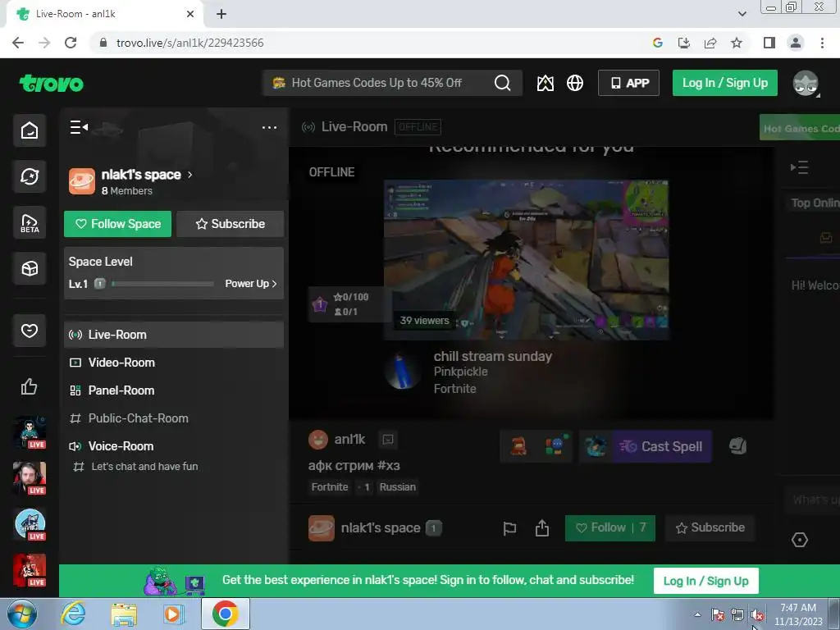Click the Cast Spell button
This screenshot has height=630, width=840.
pos(661,446)
